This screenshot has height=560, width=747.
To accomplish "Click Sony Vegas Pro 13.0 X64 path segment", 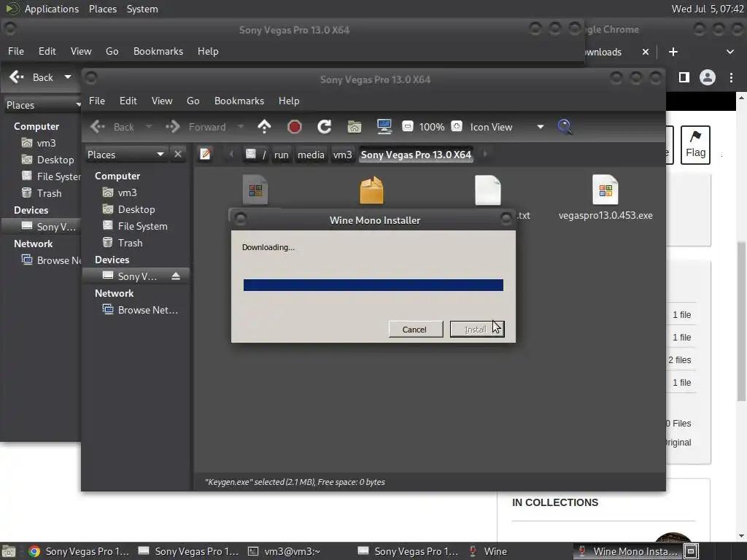I will [x=416, y=155].
